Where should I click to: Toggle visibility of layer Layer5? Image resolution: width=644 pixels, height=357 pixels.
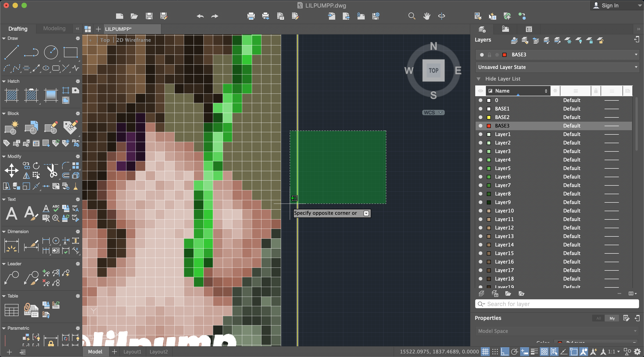pos(481,168)
